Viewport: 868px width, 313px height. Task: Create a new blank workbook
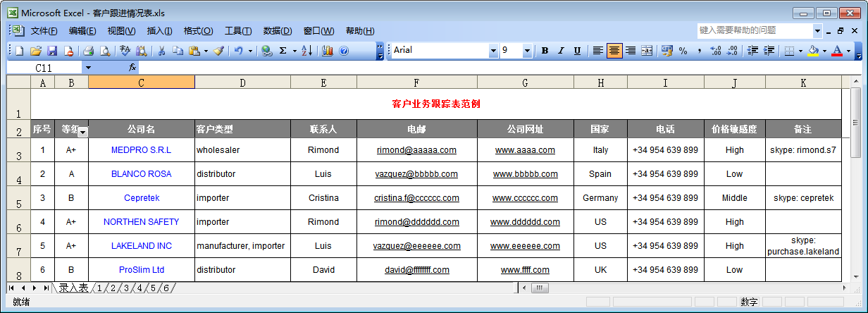pyautogui.click(x=19, y=51)
